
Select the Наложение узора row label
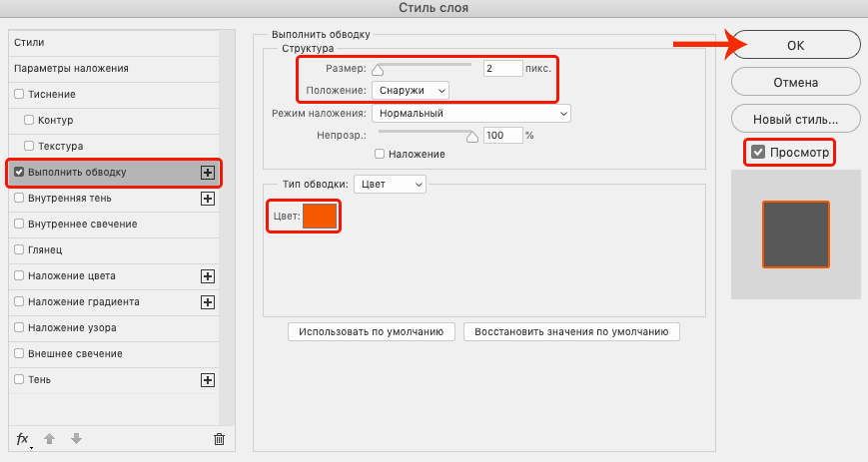click(x=73, y=328)
